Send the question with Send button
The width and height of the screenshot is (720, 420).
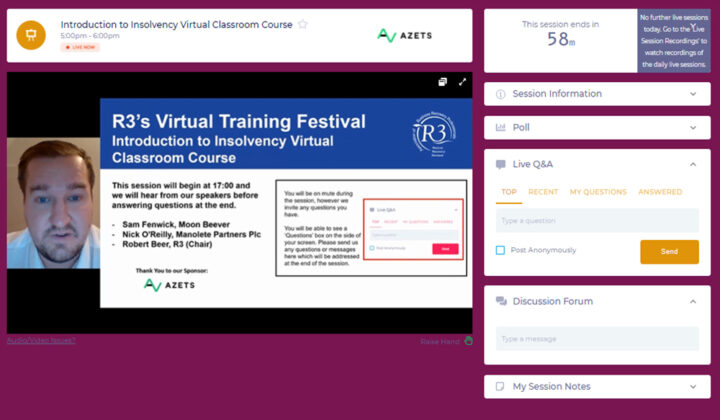click(669, 252)
